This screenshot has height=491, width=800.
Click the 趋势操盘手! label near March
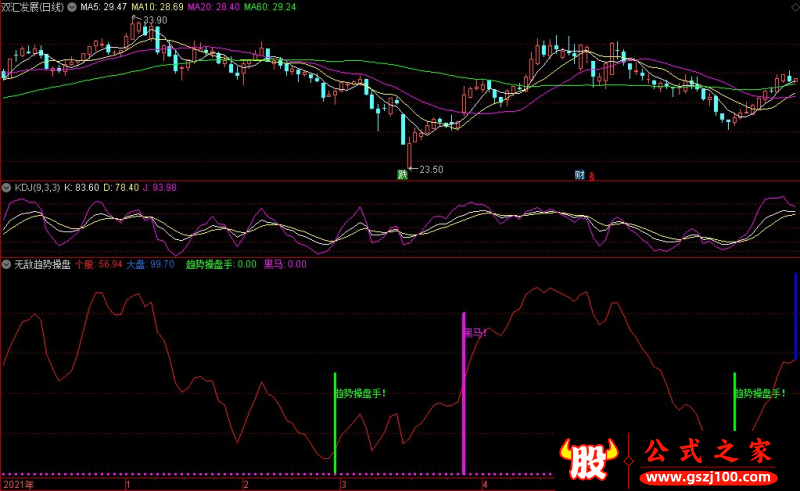[361, 394]
